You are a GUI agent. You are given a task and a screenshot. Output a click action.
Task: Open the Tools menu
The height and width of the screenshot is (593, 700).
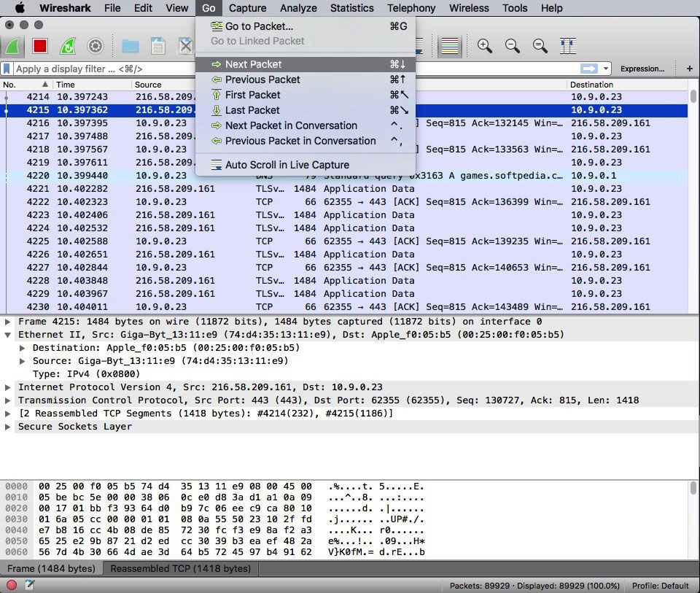515,8
